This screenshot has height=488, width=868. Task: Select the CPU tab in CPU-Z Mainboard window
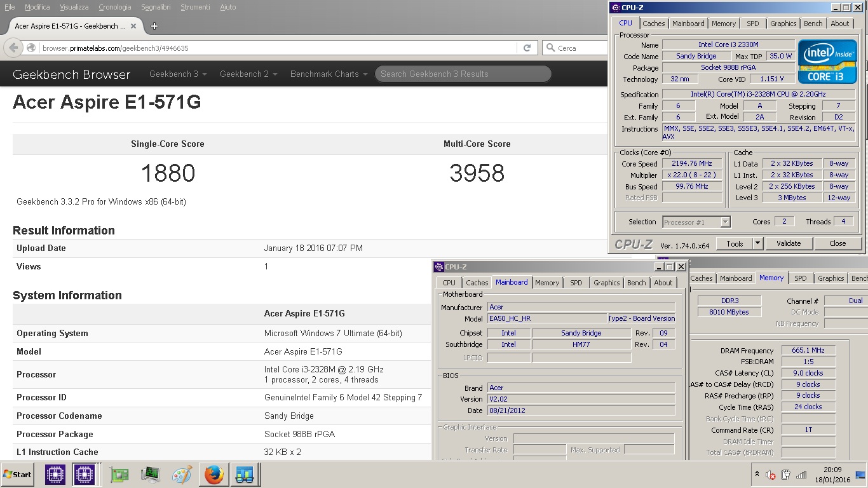tap(449, 283)
